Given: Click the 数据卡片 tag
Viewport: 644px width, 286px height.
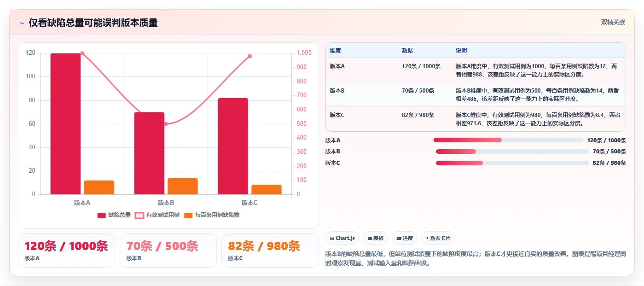Looking at the screenshot, I should (x=438, y=238).
